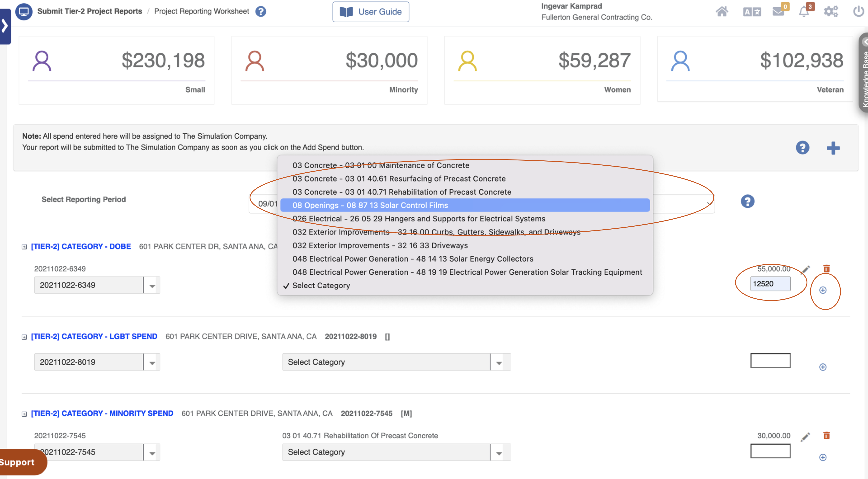
Task: Add spend for the DOBE row
Action: pyautogui.click(x=823, y=290)
